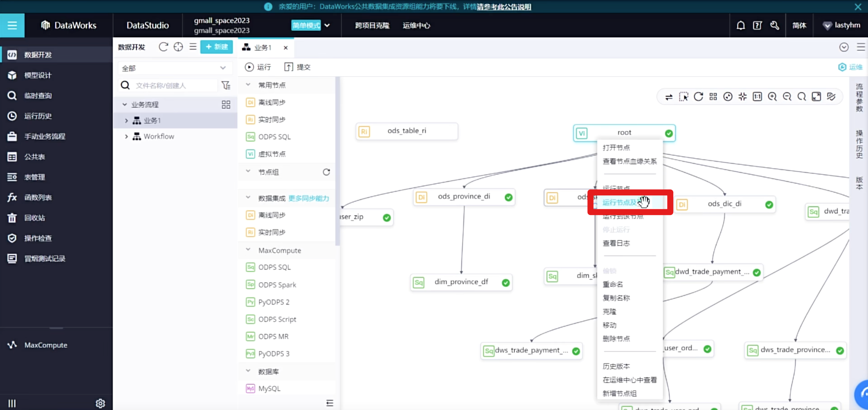Open the 流程参数 side panel tab
868x410 pixels.
pos(859,97)
